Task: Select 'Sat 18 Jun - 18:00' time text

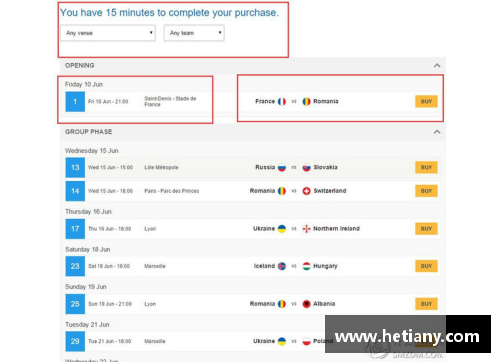Action: 109,266
